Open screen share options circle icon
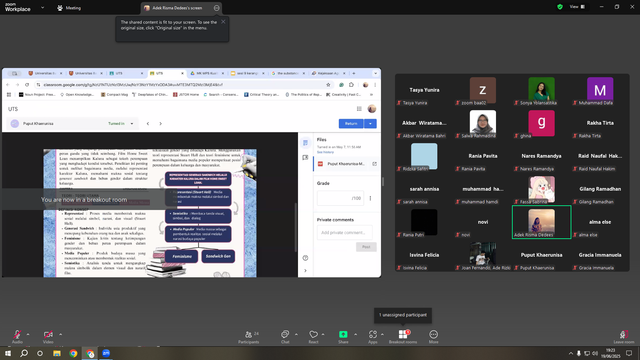The image size is (640, 360). click(216, 8)
